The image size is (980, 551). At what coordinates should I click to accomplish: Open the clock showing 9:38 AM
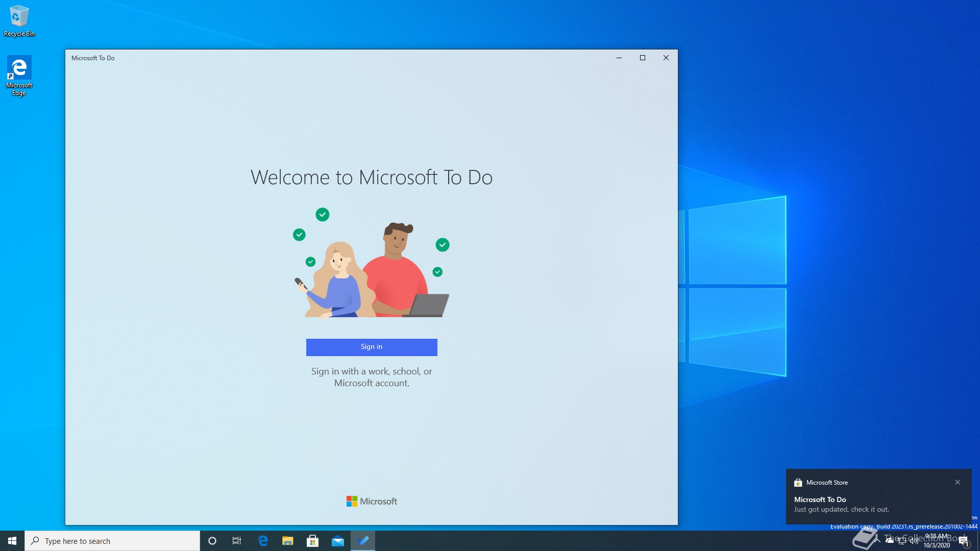937,541
